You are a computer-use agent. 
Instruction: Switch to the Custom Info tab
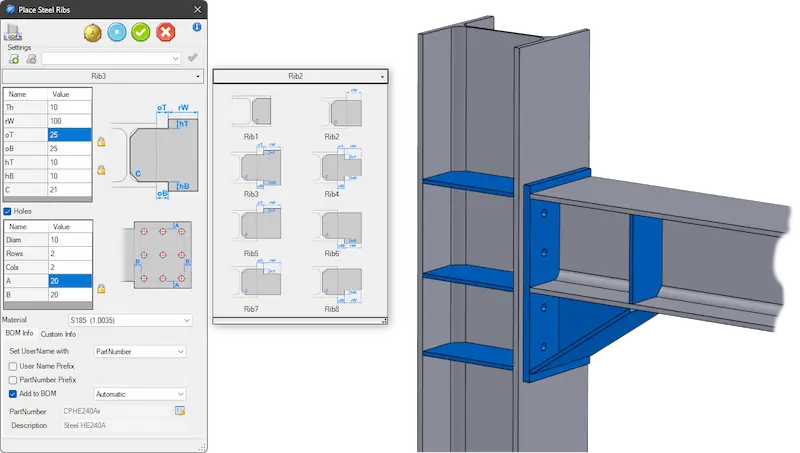pyautogui.click(x=58, y=334)
